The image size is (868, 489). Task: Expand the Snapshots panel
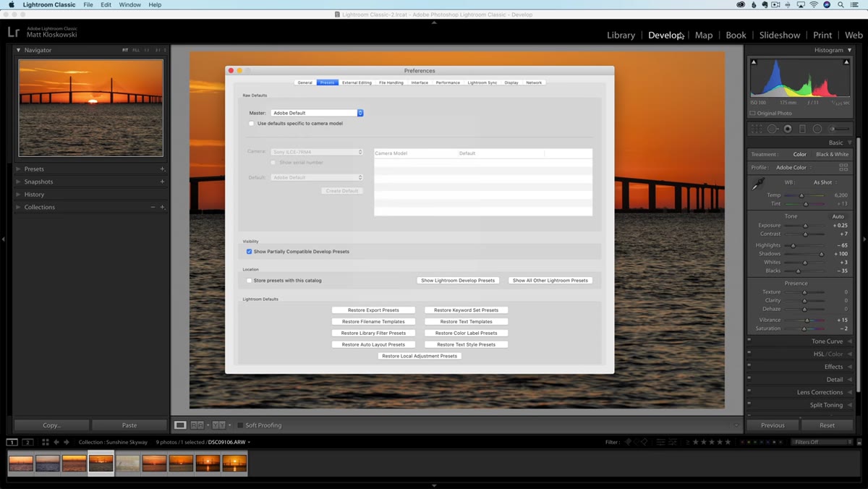coord(19,182)
